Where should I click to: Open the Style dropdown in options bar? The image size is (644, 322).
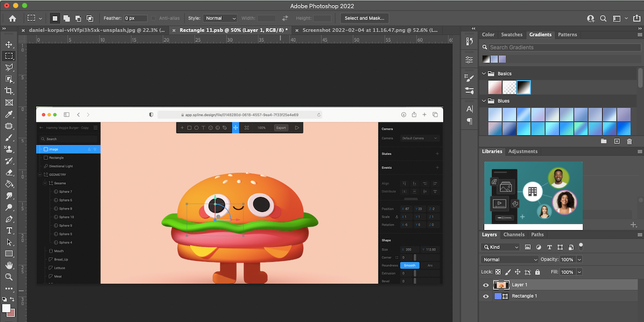point(220,18)
